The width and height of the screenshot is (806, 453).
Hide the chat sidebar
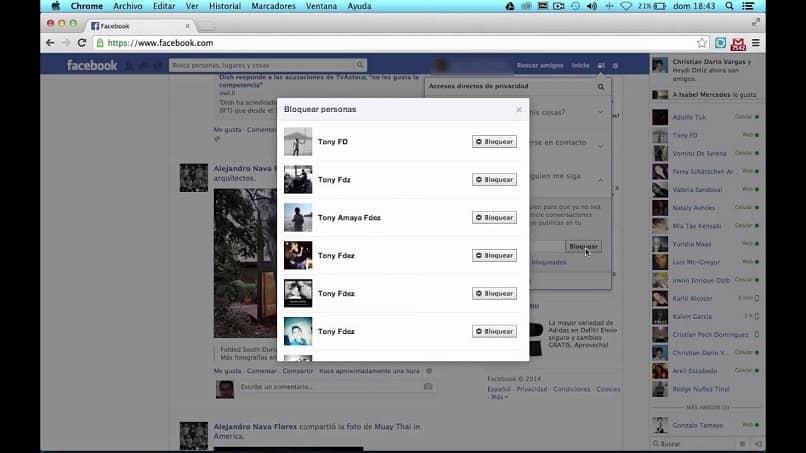(x=758, y=444)
